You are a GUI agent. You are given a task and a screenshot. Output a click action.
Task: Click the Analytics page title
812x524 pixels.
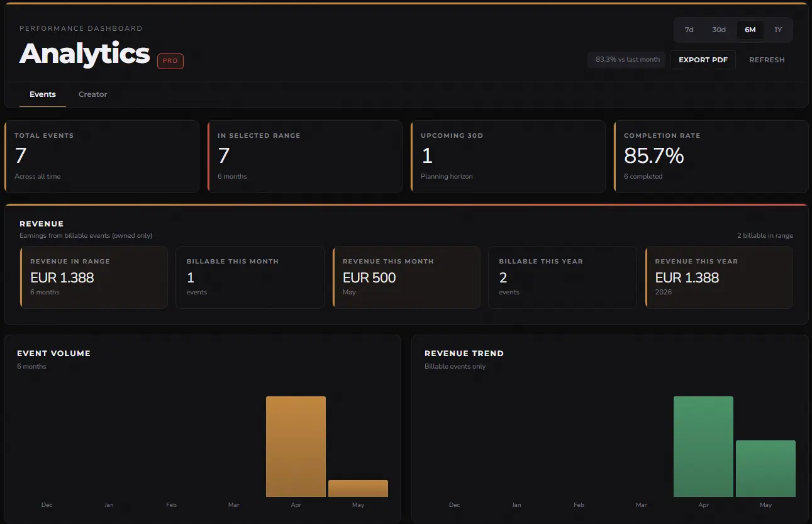(x=85, y=53)
